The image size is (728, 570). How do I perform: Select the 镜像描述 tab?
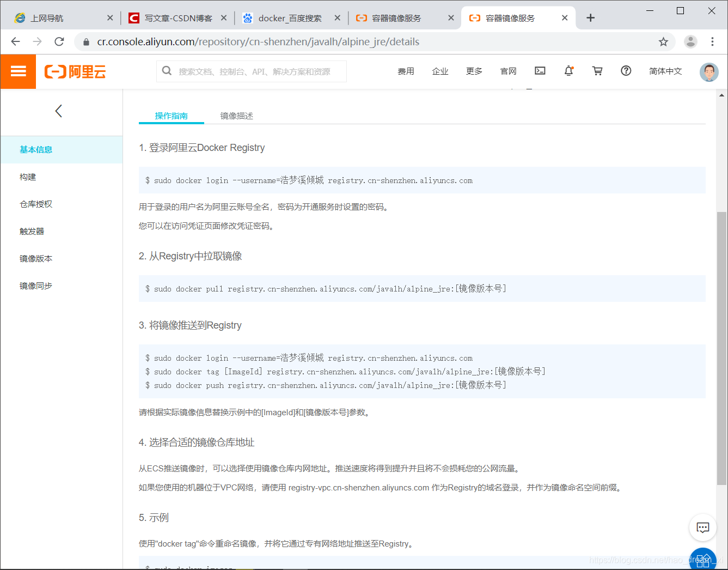[x=236, y=116]
